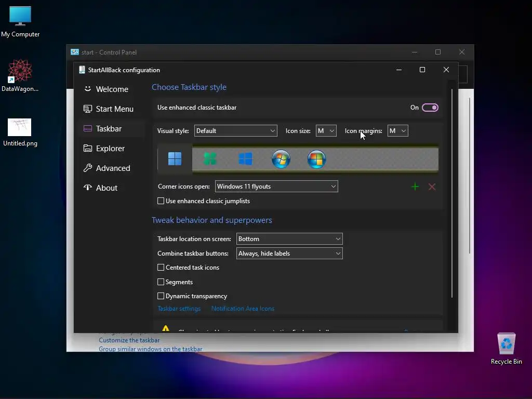This screenshot has width=532, height=399.
Task: Check Centered task icons option
Action: coord(161,268)
